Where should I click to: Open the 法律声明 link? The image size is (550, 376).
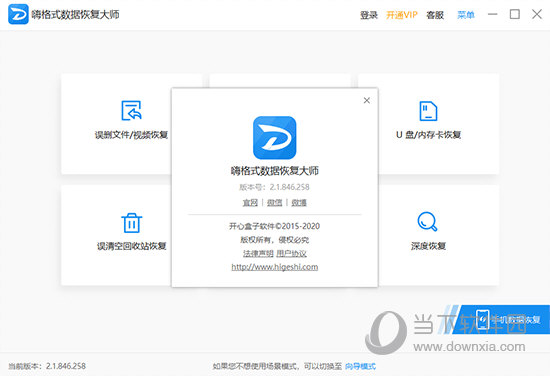point(258,254)
